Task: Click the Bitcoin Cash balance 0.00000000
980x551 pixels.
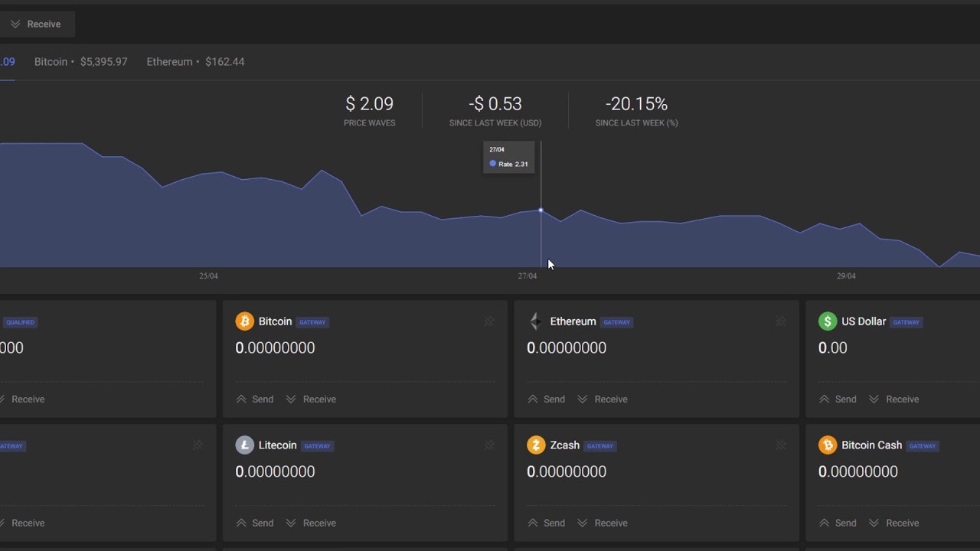Action: (858, 472)
